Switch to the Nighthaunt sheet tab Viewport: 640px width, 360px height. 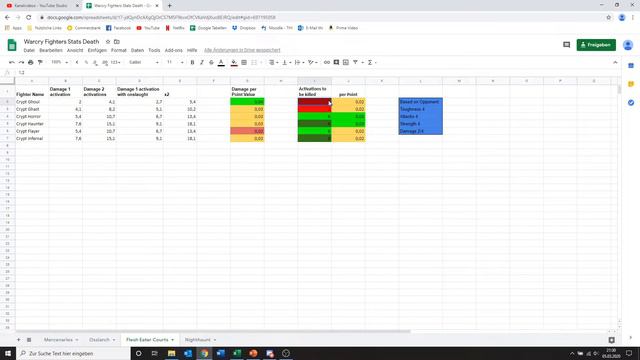200,340
